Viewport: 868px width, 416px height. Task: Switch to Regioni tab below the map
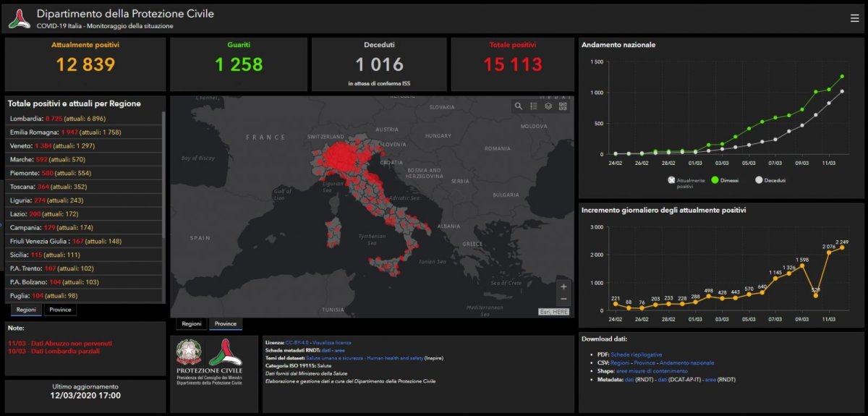pyautogui.click(x=191, y=323)
